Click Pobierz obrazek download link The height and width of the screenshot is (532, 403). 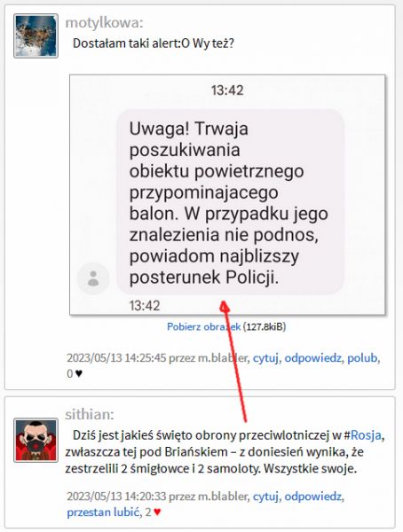pyautogui.click(x=204, y=326)
